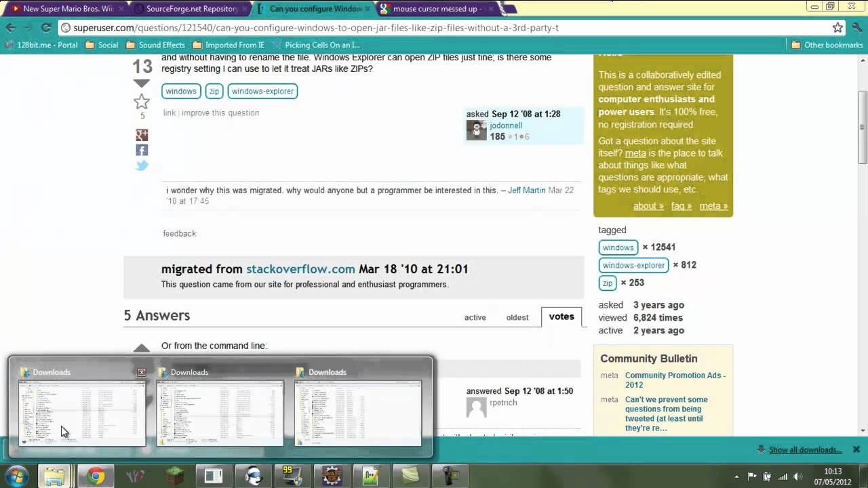Share the question on Facebook
Image resolution: width=868 pixels, height=488 pixels.
(x=142, y=150)
